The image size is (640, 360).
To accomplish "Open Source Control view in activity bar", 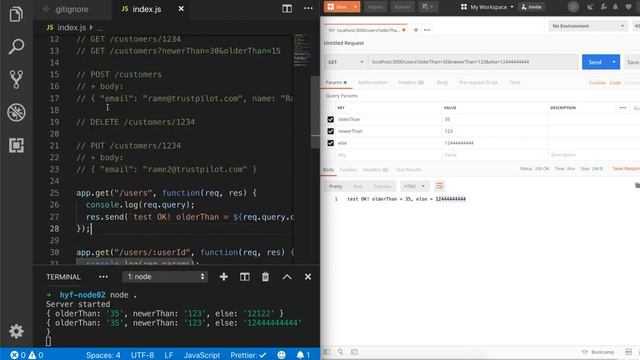I will click(x=16, y=79).
